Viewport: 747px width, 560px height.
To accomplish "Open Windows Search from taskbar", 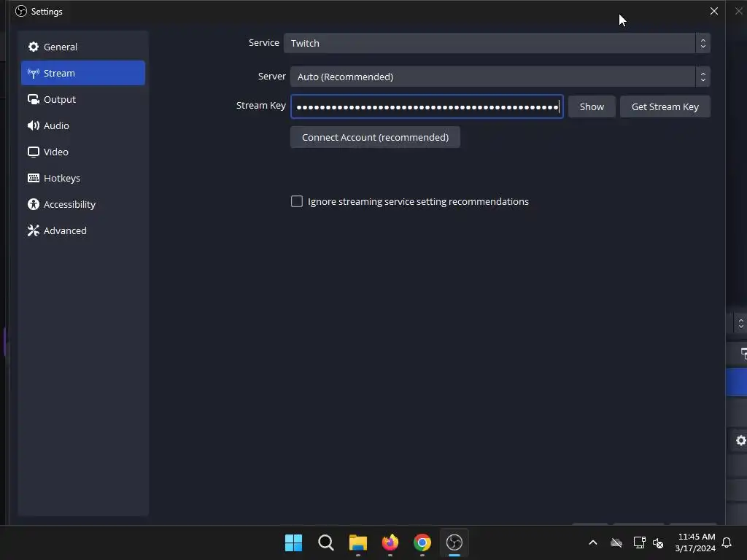I will (326, 542).
